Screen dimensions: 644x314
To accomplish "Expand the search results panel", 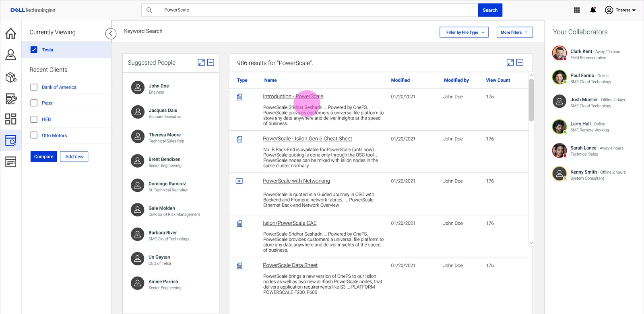I will (x=510, y=62).
